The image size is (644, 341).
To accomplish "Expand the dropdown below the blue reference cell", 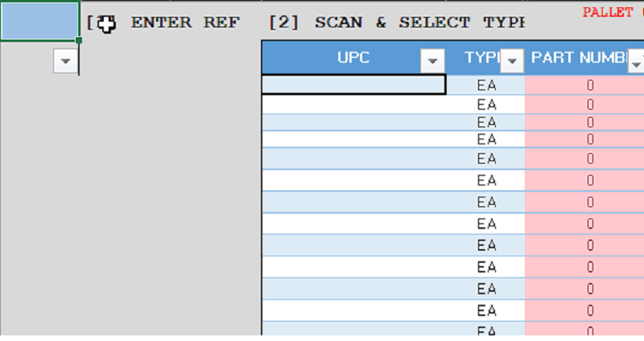I will click(65, 61).
